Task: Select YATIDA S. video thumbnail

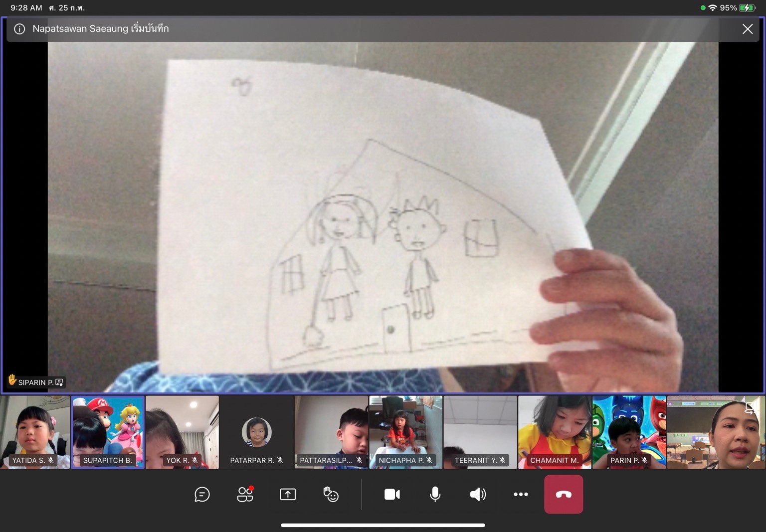Action: click(x=35, y=432)
